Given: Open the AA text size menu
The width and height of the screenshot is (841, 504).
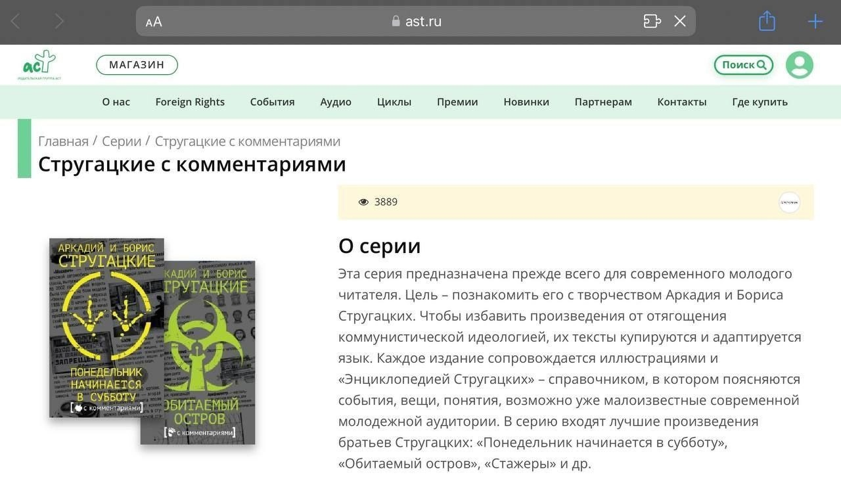Looking at the screenshot, I should pos(154,22).
